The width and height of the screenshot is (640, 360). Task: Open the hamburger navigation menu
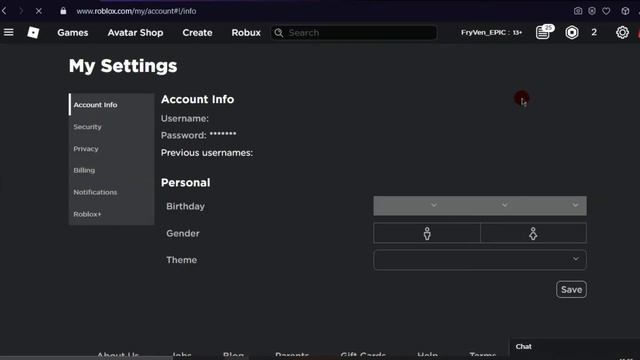tap(9, 32)
